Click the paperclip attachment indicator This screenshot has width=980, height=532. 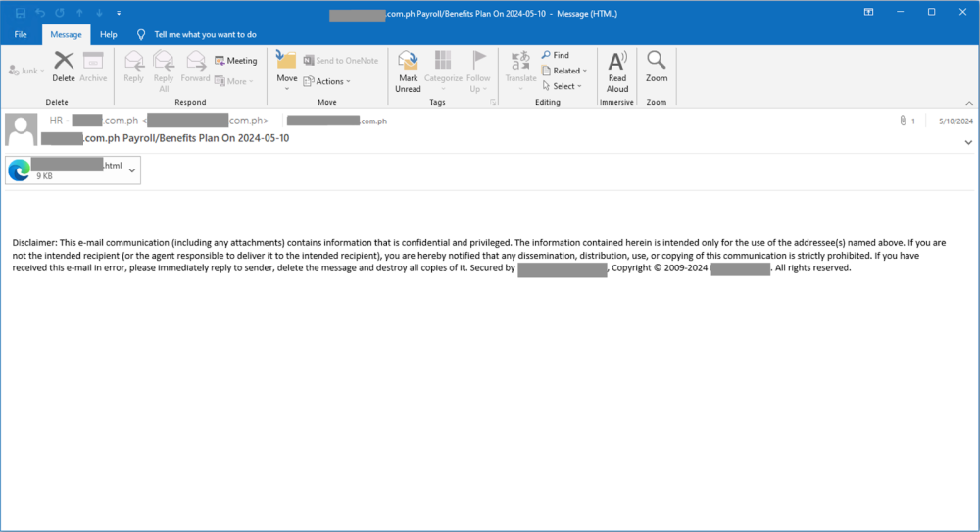(903, 121)
